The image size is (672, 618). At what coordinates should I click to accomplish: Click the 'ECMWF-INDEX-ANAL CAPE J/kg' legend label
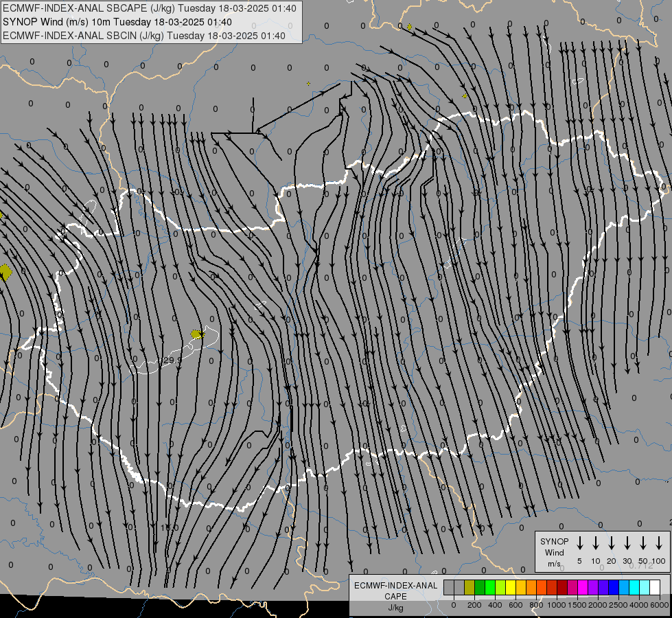pyautogui.click(x=395, y=596)
